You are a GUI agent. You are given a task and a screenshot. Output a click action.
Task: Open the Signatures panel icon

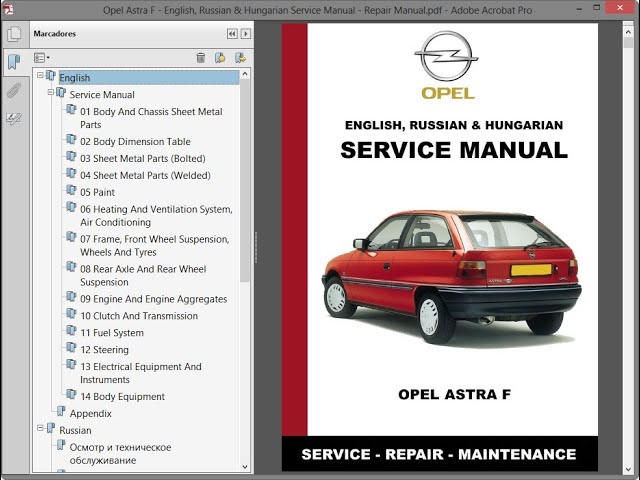point(14,119)
